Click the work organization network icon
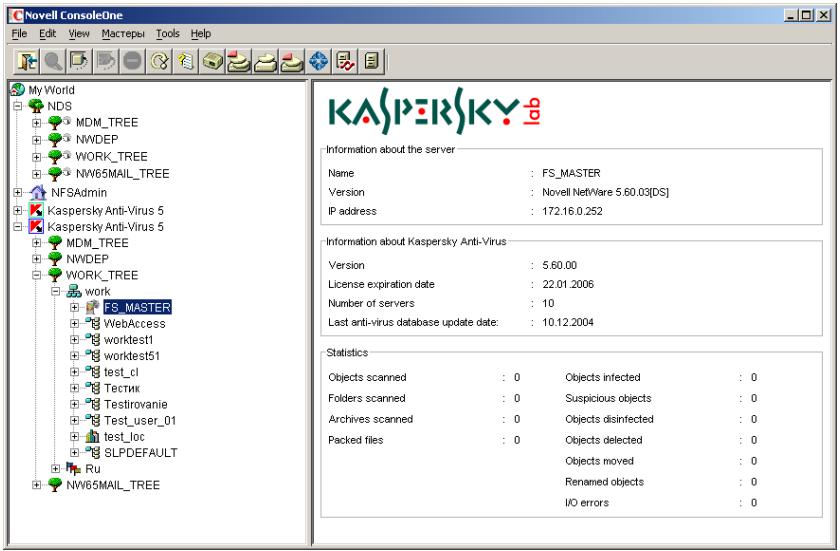 click(73, 291)
